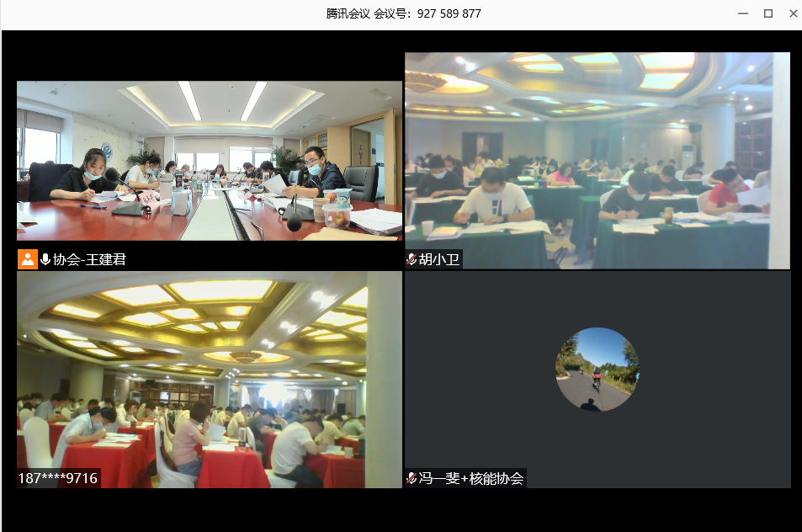The height and width of the screenshot is (532, 802).
Task: Click the black strip below the video grid
Action: [401, 509]
